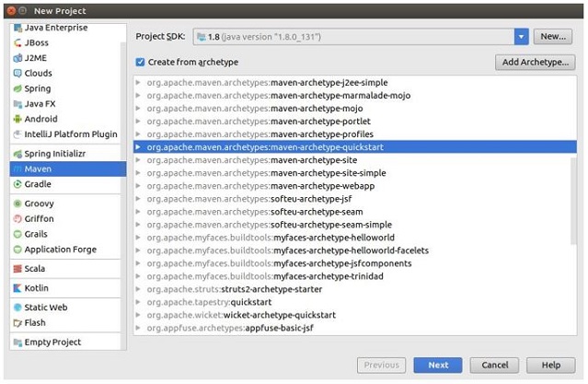588x384 pixels.
Task: Click the disabled Previous button
Action: click(x=381, y=366)
